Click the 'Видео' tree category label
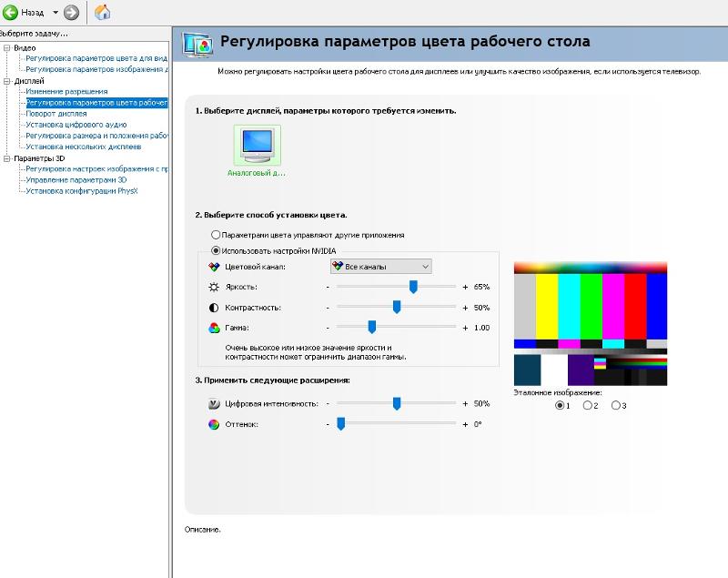The image size is (728, 578). [25, 48]
